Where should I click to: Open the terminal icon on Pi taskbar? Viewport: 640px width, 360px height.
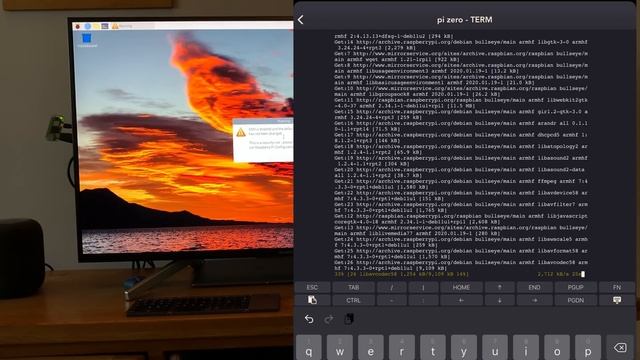(105, 26)
